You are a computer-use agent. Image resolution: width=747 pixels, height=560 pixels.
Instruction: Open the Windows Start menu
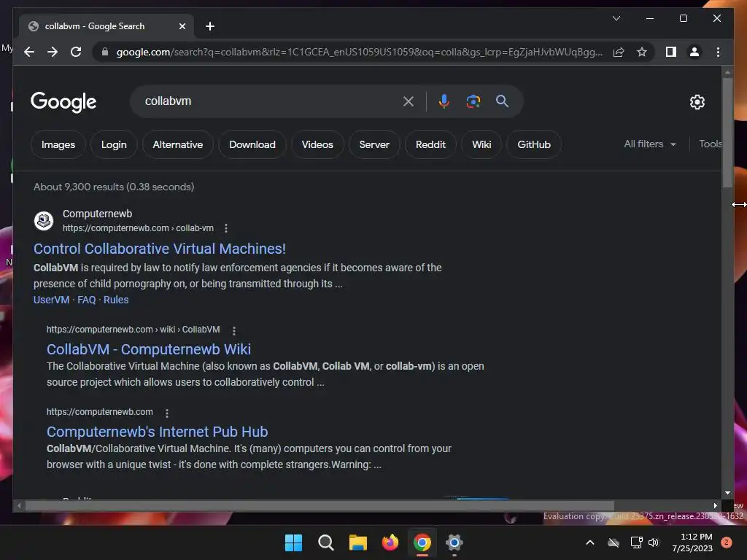[293, 542]
